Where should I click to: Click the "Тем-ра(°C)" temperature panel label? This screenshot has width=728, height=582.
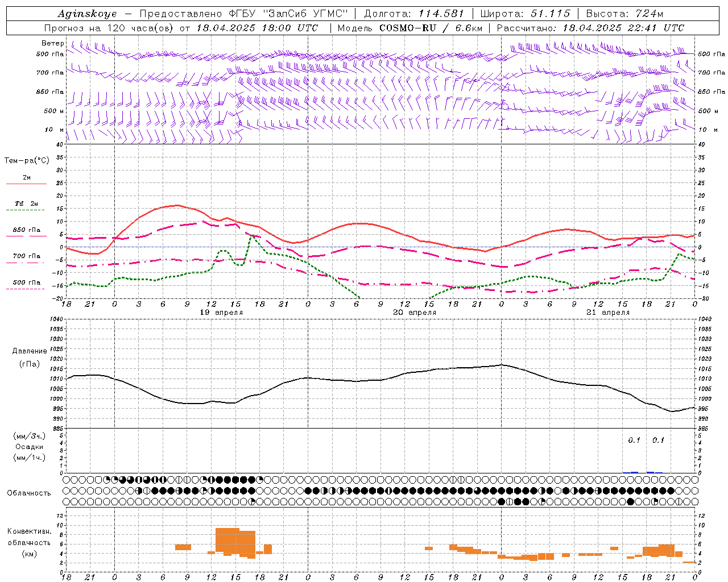(27, 161)
